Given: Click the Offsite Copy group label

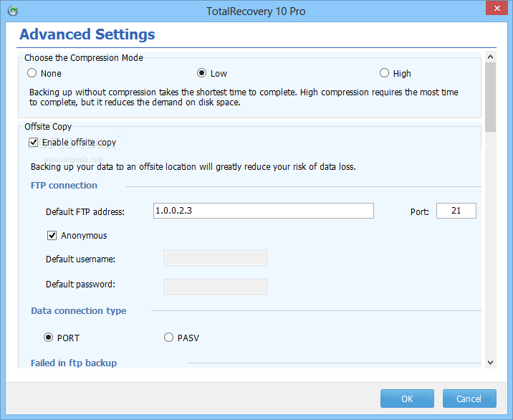Looking at the screenshot, I should point(48,127).
